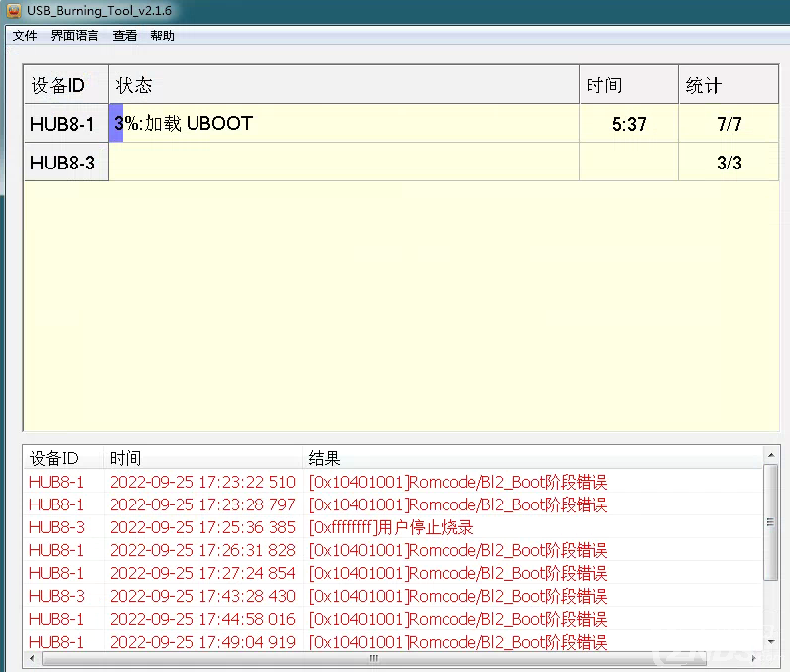Click the log scroll down arrow
The height and width of the screenshot is (672, 790).
(x=771, y=642)
